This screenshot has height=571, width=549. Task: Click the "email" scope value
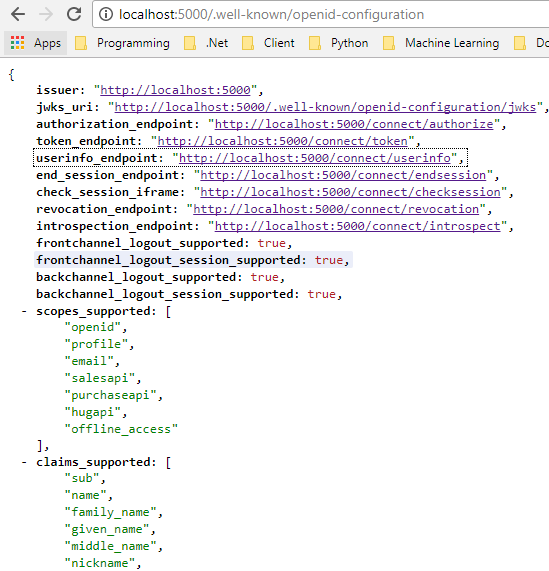(89, 361)
